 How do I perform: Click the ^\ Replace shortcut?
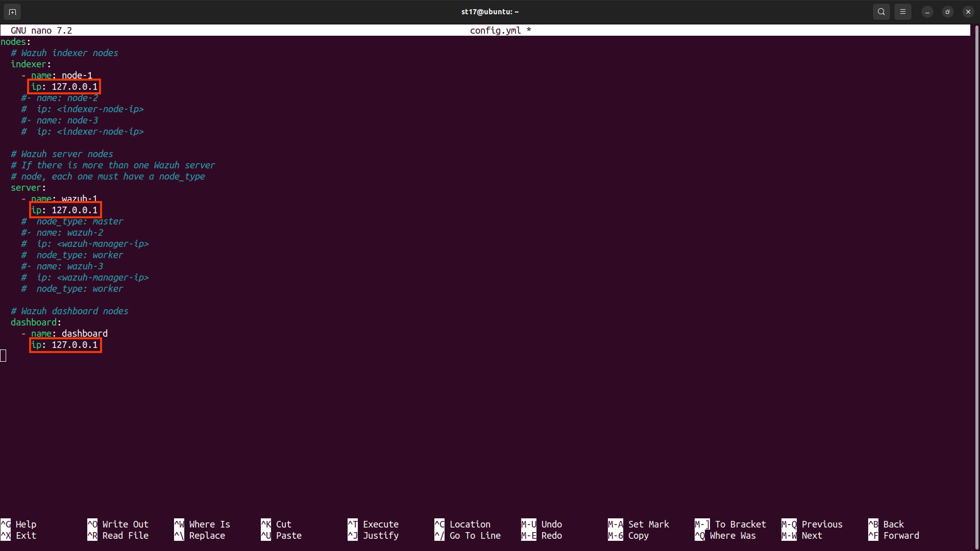click(200, 536)
